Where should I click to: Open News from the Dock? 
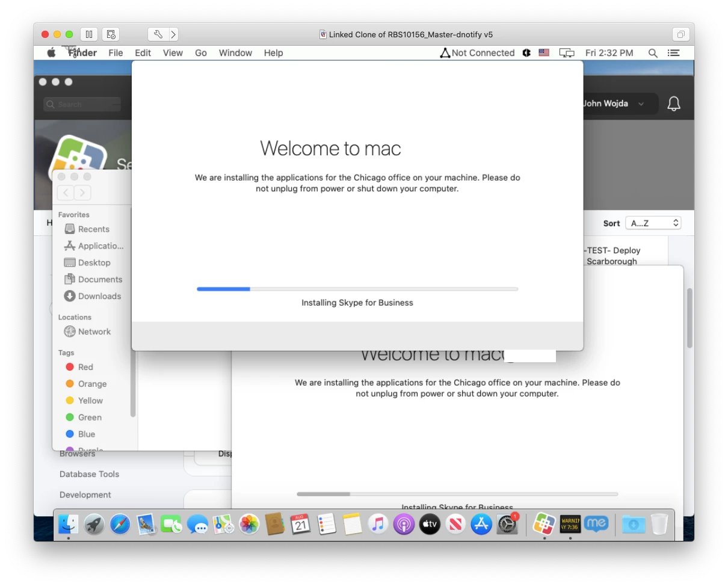(455, 525)
